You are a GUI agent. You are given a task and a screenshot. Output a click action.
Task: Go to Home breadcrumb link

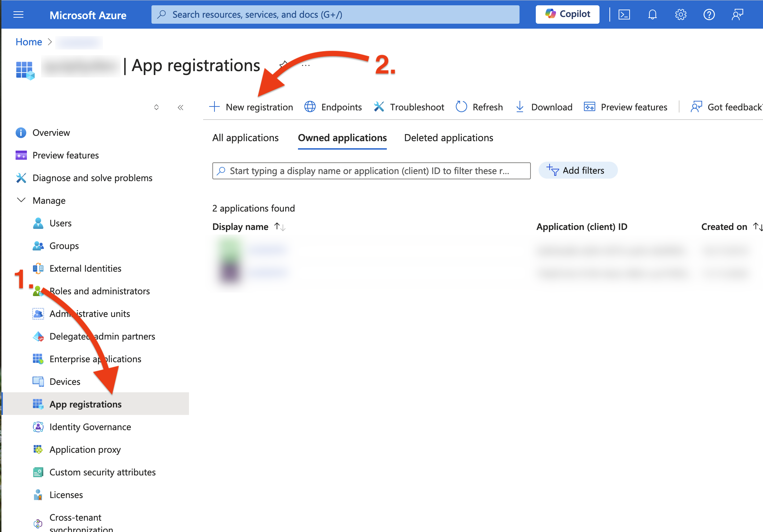point(29,42)
